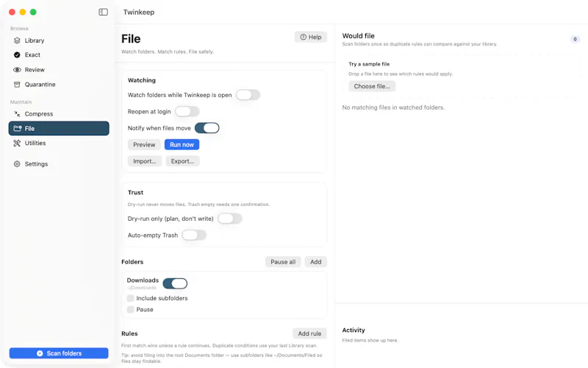Viewport: 588px width, 368px height.
Task: Click the ~/Downloads path text
Action: click(142, 288)
